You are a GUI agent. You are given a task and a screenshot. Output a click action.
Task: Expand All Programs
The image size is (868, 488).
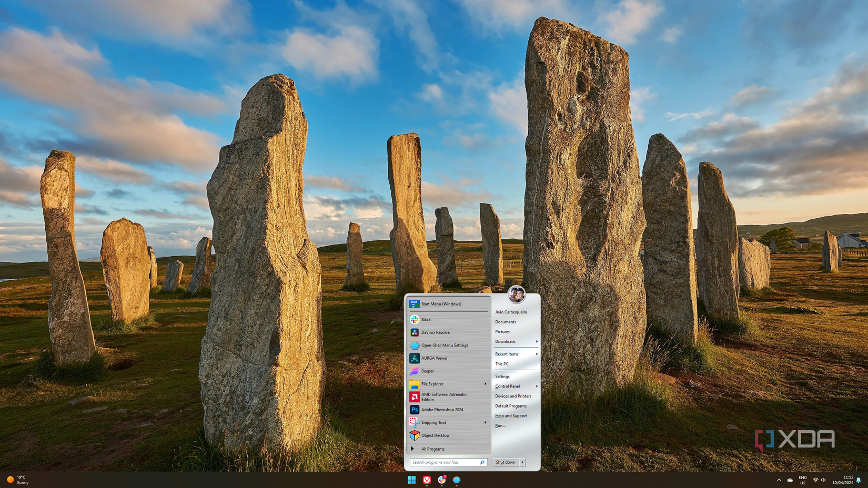click(x=432, y=449)
